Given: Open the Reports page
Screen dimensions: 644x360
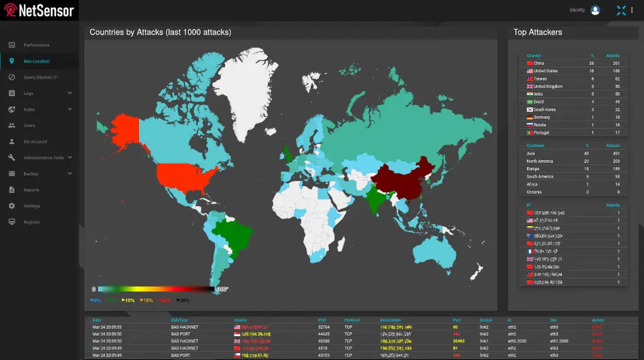Looking at the screenshot, I should (31, 190).
